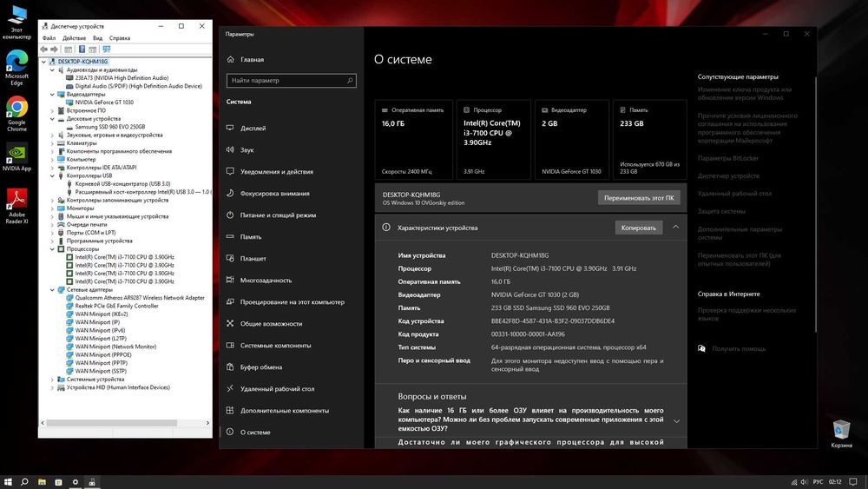The width and height of the screenshot is (868, 489).
Task: Collapse the Видеоадаптеры tree node
Action: click(x=53, y=94)
